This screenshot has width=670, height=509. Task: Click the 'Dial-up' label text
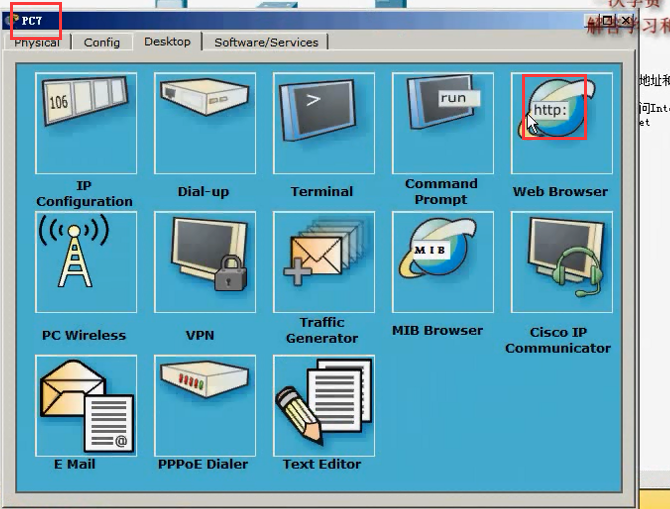point(203,191)
